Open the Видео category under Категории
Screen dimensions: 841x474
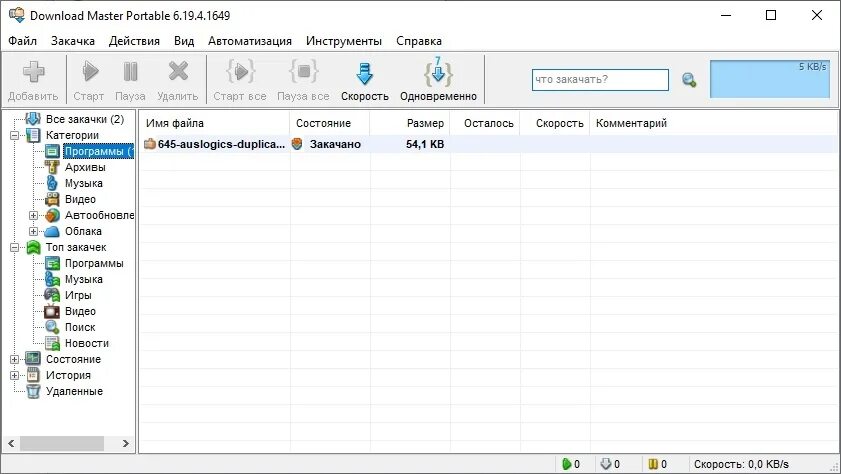(80, 199)
